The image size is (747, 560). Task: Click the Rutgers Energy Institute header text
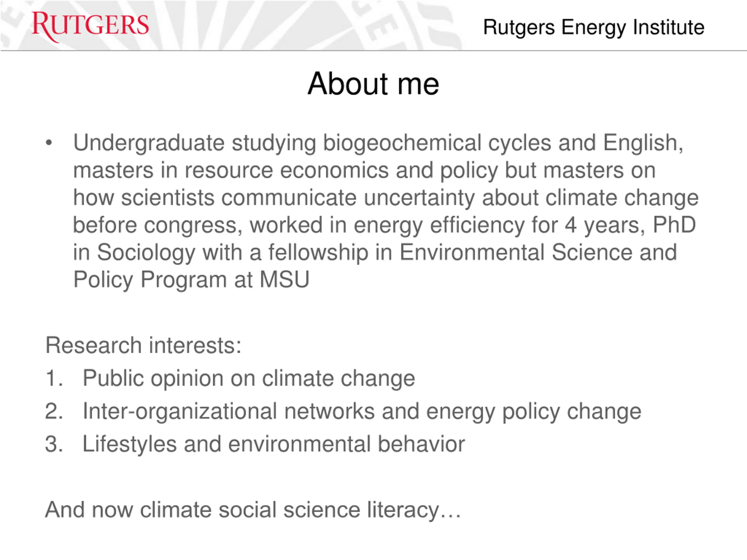click(x=594, y=28)
